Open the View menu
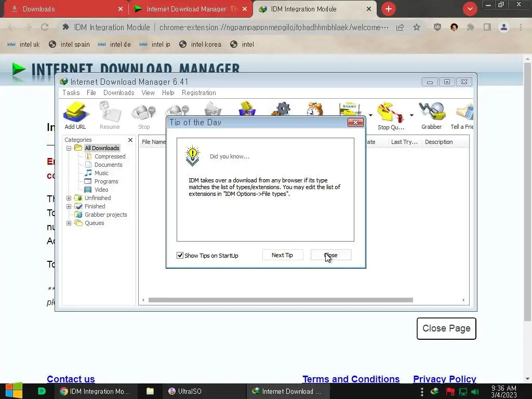The height and width of the screenshot is (399, 532). click(148, 92)
